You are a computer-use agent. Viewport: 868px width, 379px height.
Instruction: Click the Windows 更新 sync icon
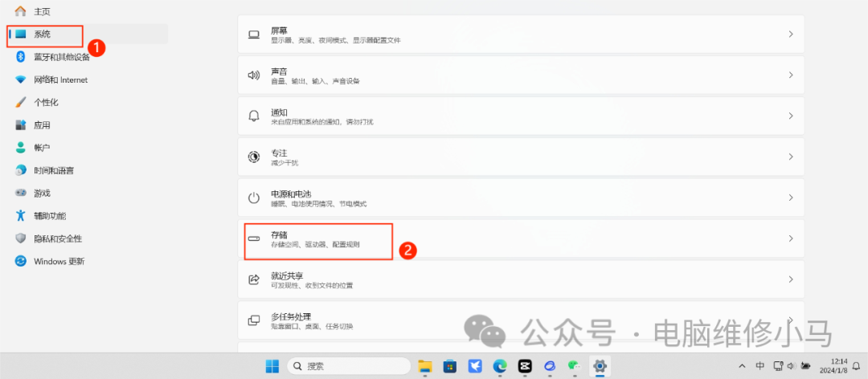[x=20, y=261]
